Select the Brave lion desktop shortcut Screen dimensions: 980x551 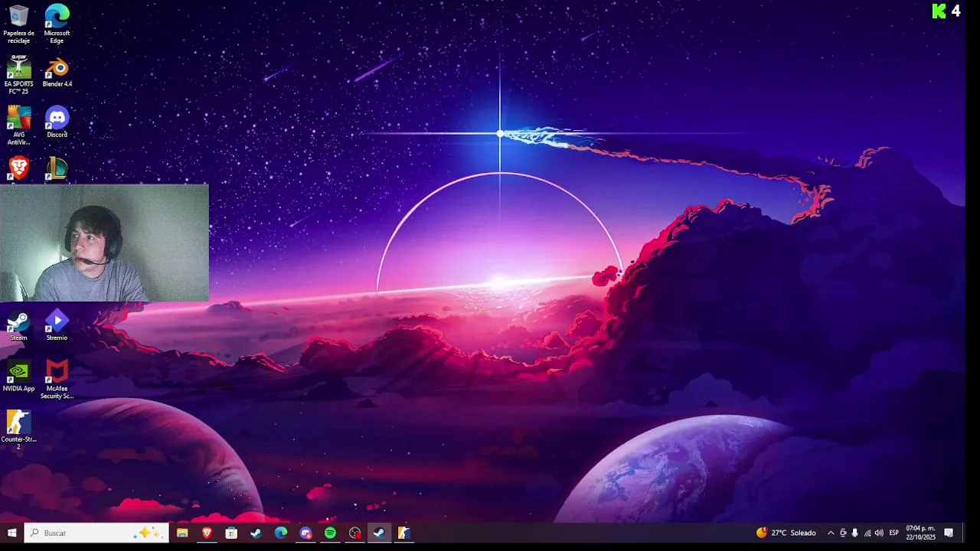click(18, 169)
